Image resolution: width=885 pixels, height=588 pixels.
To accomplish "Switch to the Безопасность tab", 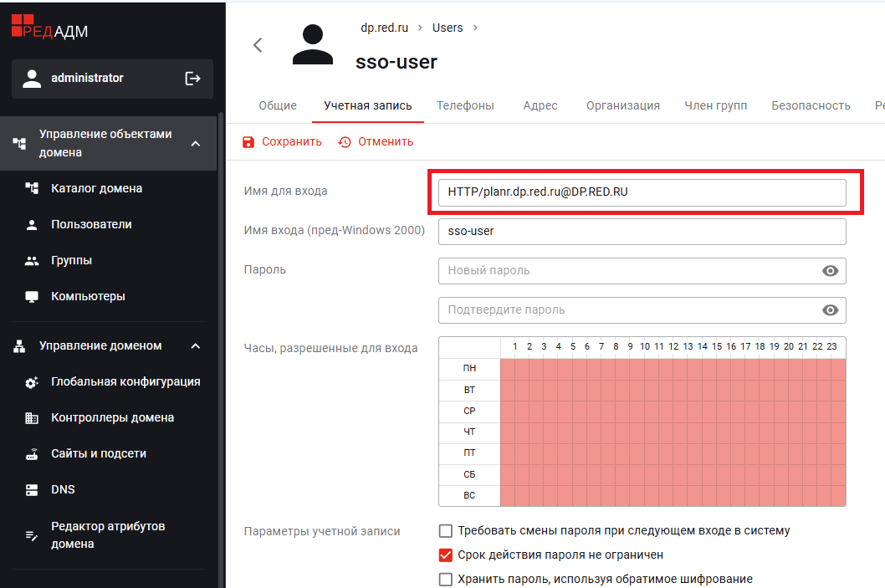I will [811, 106].
